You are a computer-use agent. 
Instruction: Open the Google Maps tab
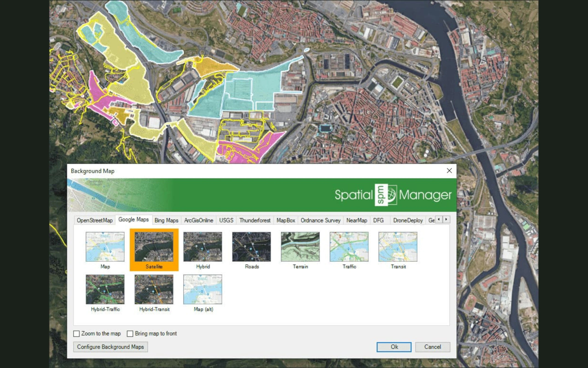click(134, 219)
